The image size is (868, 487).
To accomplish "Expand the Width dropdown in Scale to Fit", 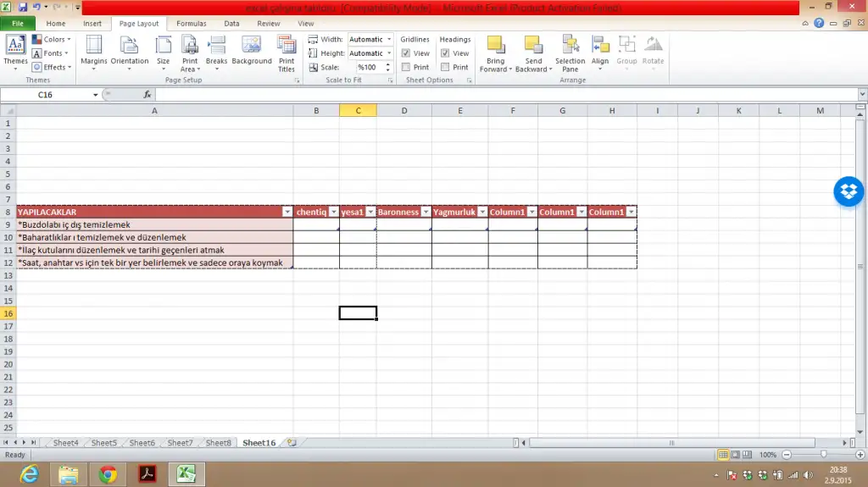I will (389, 40).
